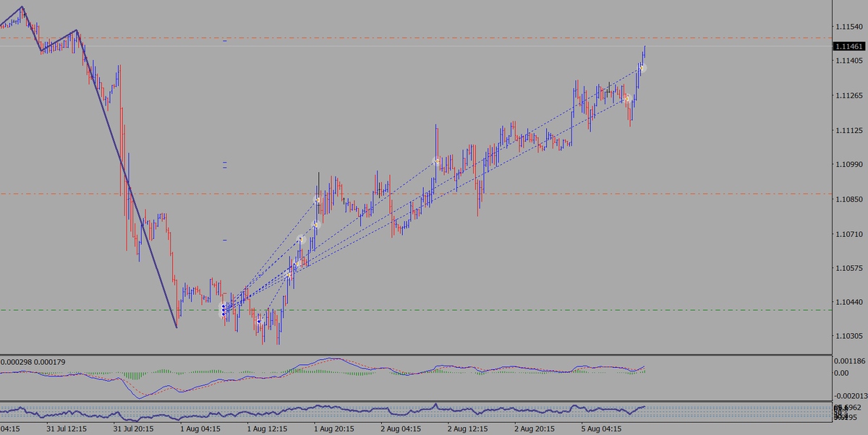Click the MACD scale value -0.002013
This screenshot has width=868, height=435.
point(850,395)
